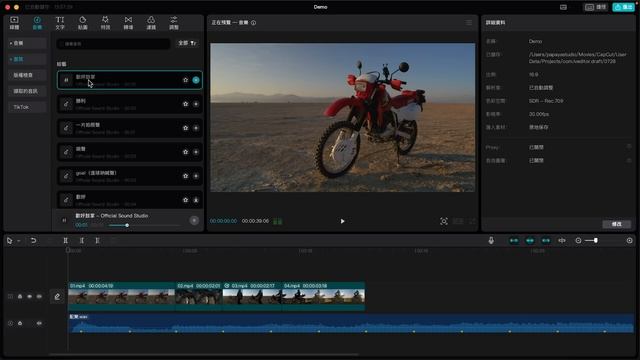Open the layout icon in the title bar
The width and height of the screenshot is (640, 360).
[x=563, y=7]
